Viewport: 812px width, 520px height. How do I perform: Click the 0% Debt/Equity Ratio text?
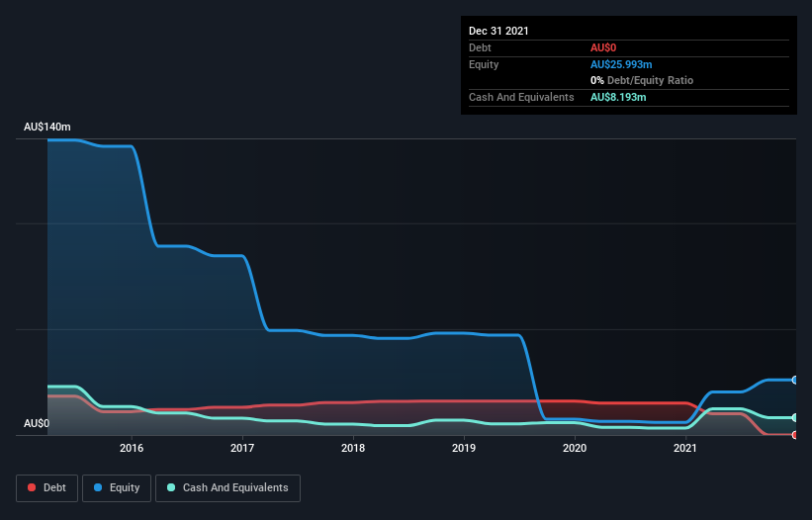pos(642,80)
